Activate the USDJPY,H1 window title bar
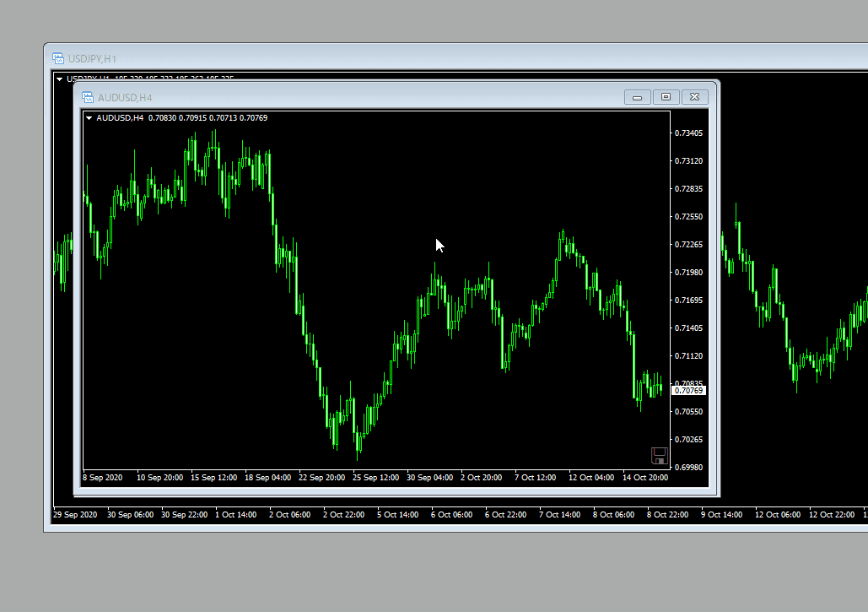The image size is (868, 612). [x=422, y=58]
